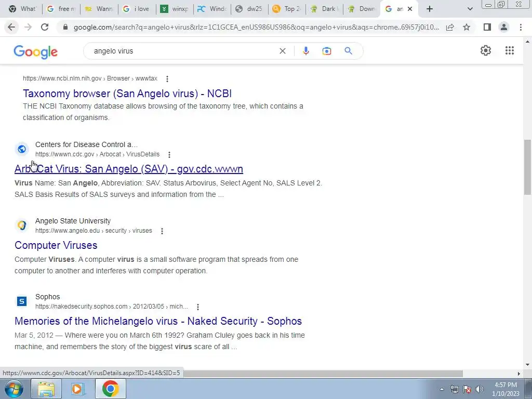Go to Google homepage via logo

[36, 52]
